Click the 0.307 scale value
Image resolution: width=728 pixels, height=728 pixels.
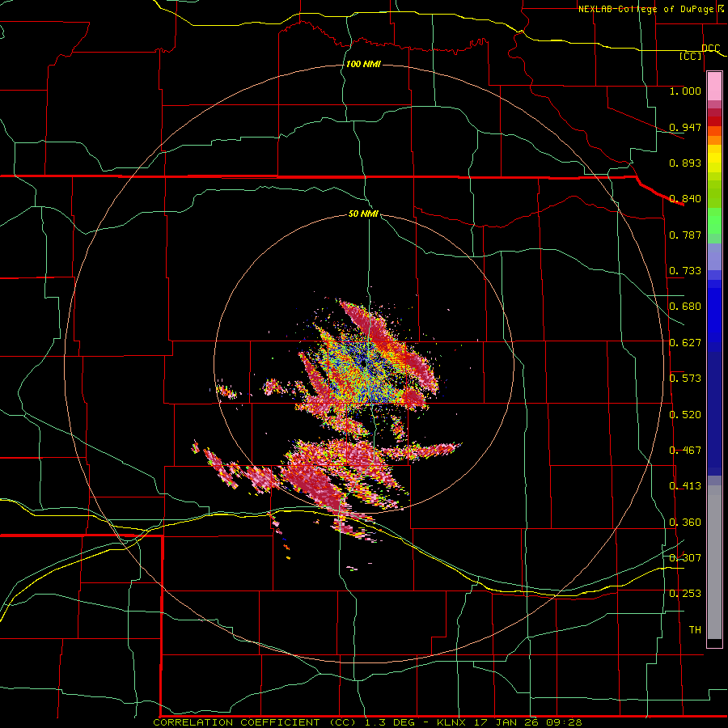tap(685, 557)
